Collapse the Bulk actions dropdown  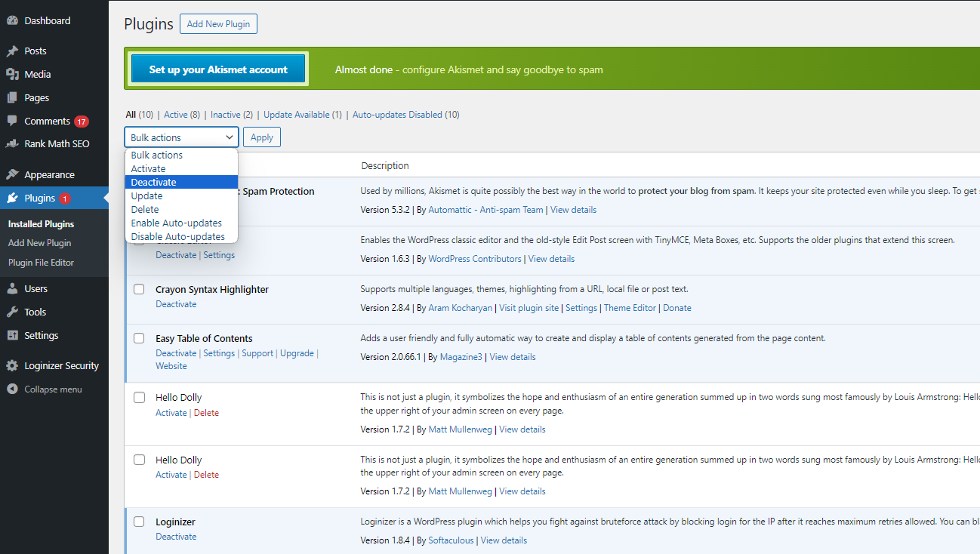181,137
